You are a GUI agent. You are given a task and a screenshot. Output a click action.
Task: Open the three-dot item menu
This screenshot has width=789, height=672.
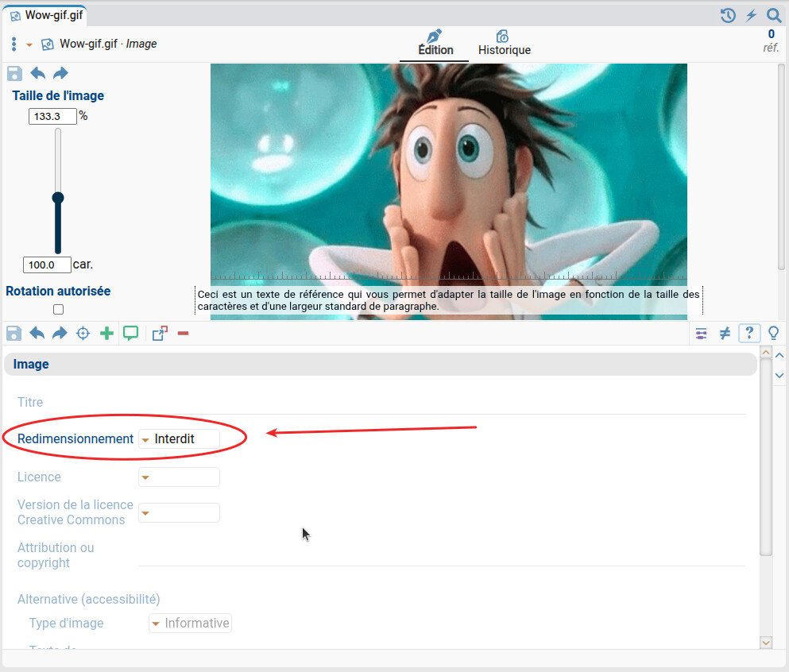14,44
